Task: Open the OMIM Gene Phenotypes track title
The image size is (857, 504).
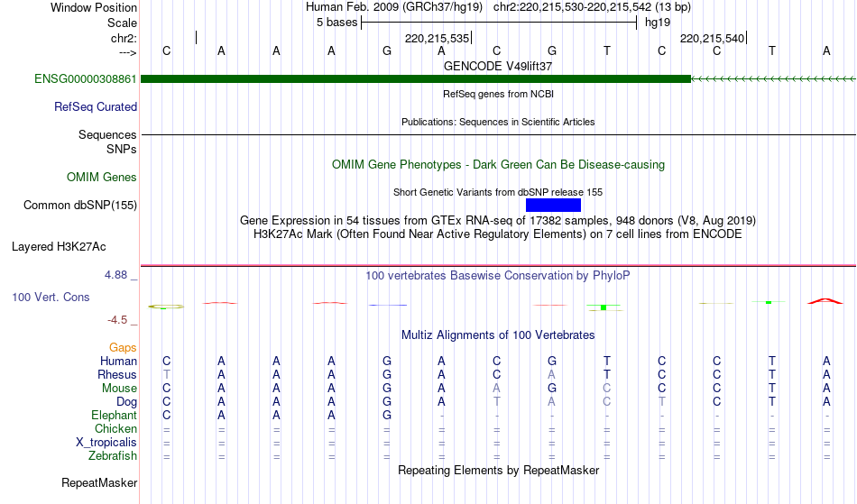Action: (499, 164)
